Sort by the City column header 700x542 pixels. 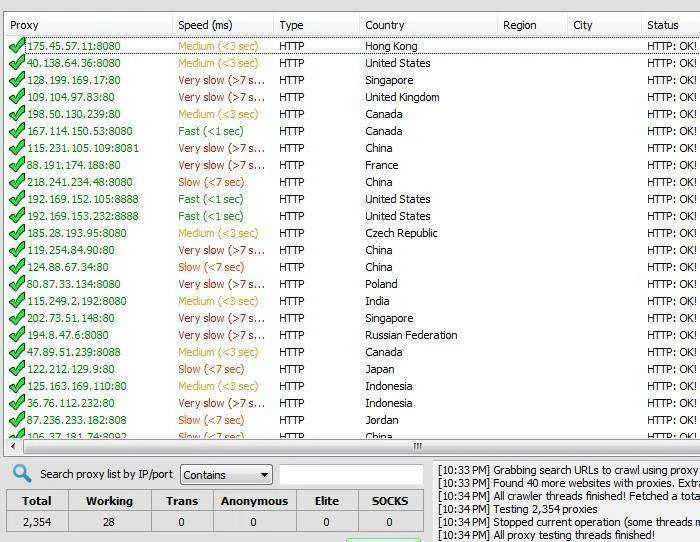coord(604,25)
